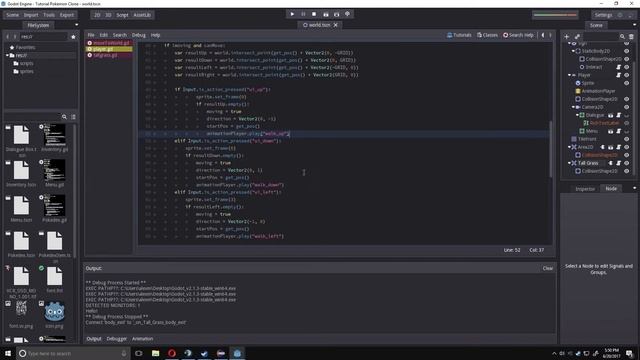The height and width of the screenshot is (360, 640).
Task: Collapse the Tall Grass node
Action: (569, 163)
